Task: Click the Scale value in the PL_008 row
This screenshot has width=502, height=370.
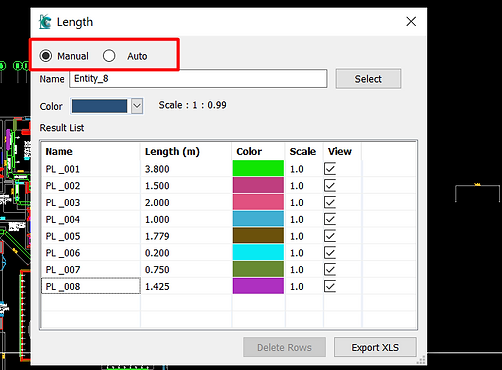Action: [297, 286]
